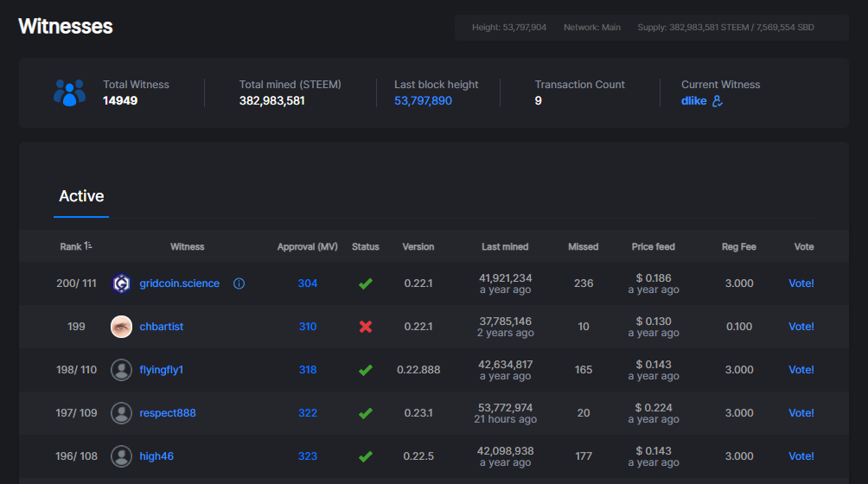Click flyingfly1 default avatar
The width and height of the screenshot is (868, 484).
tap(121, 370)
